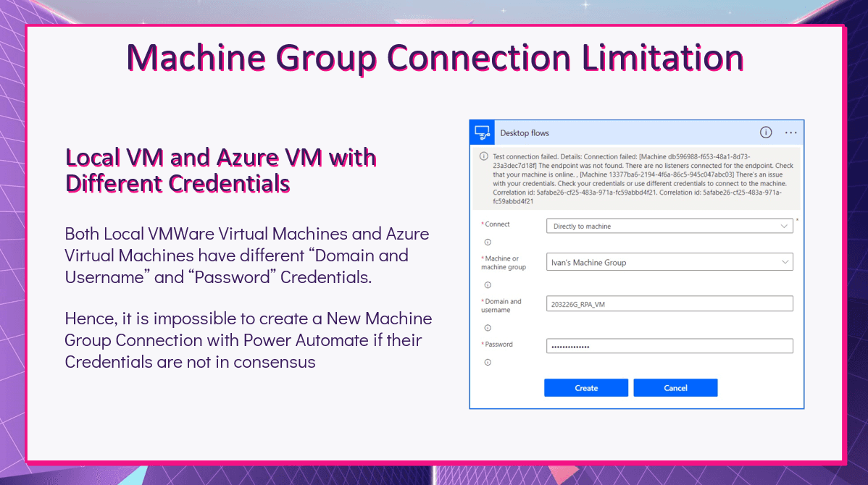Click info icon under Domain and username
This screenshot has height=485, width=868.
click(488, 328)
